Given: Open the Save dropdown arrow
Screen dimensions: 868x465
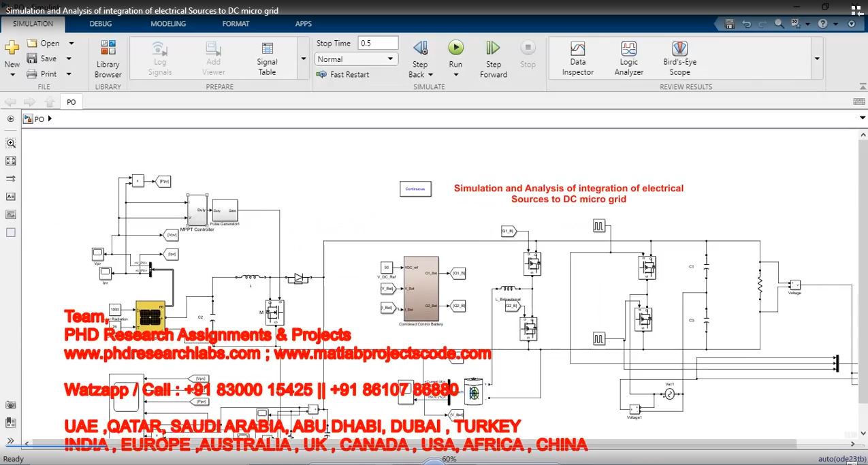Looking at the screenshot, I should point(69,59).
